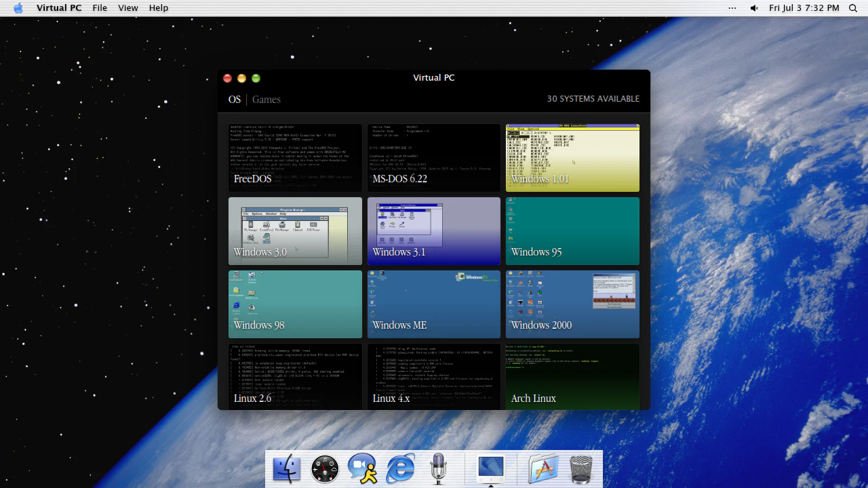The height and width of the screenshot is (488, 868).
Task: Open the AIM video chat dock icon
Action: pos(363,469)
